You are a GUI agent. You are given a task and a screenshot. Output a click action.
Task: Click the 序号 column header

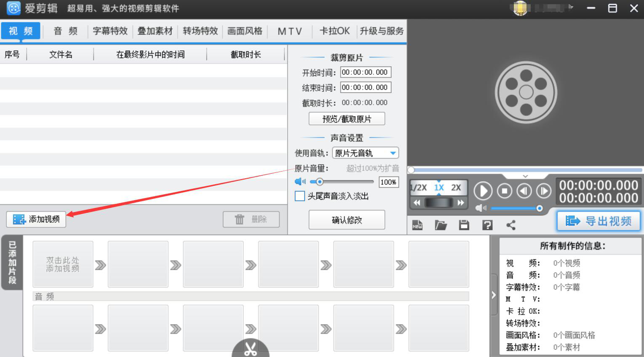click(x=12, y=54)
